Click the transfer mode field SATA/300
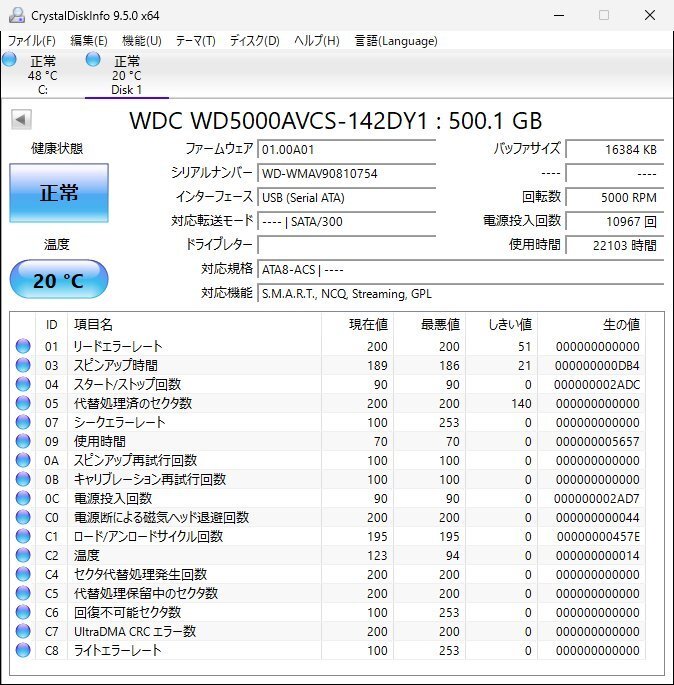The height and width of the screenshot is (685, 674). (x=347, y=221)
